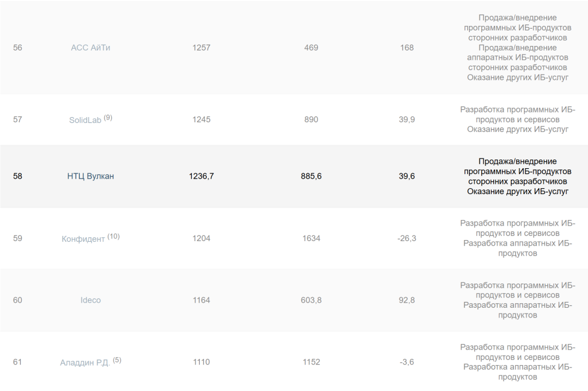588x391 pixels.
Task: Select rank number 56 cell
Action: [17, 48]
